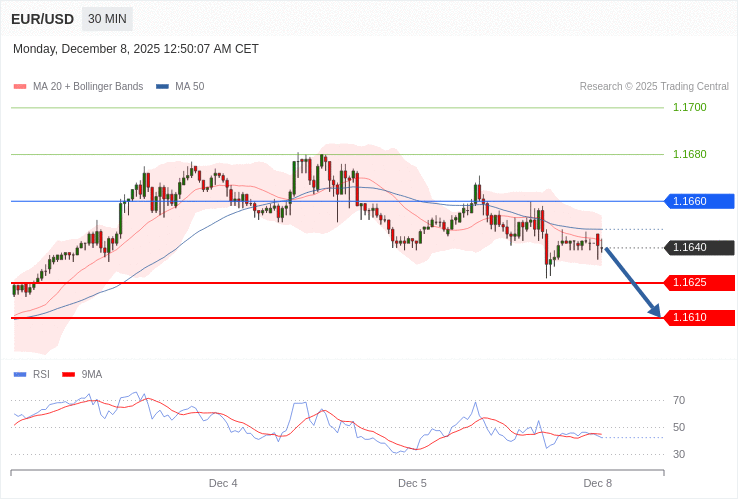Image resolution: width=738 pixels, height=500 pixels.
Task: Click the Dec 8 date axis label
Action: point(597,483)
